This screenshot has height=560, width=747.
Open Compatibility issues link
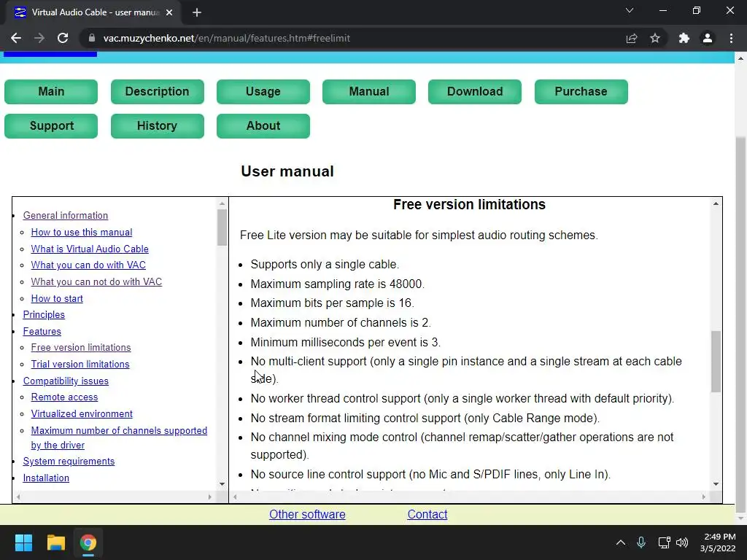(x=66, y=381)
